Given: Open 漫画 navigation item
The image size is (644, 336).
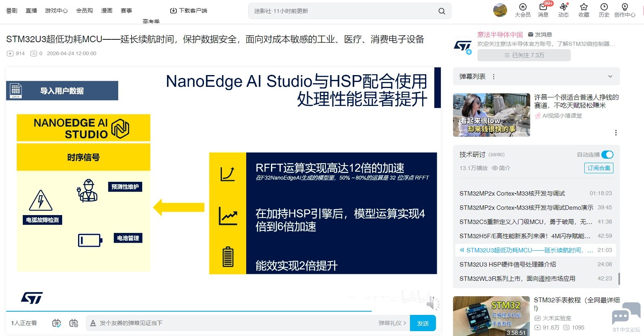Looking at the screenshot, I should pyautogui.click(x=107, y=11).
